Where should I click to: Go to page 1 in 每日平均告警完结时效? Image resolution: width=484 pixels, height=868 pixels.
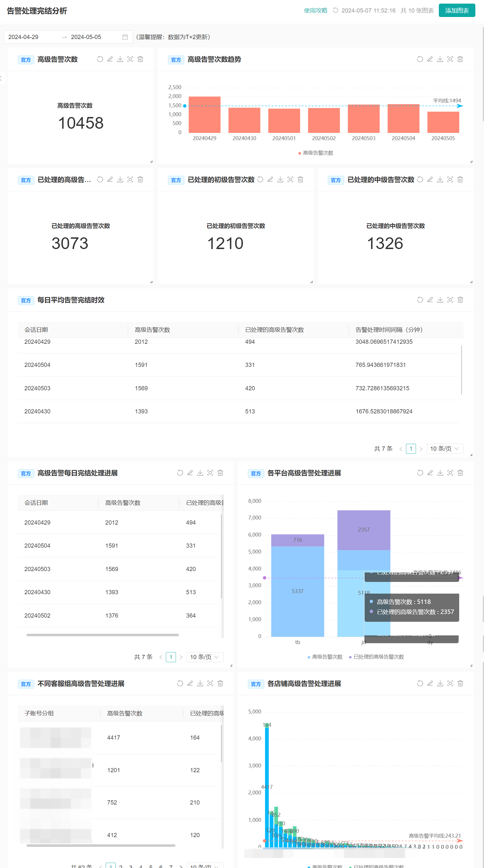click(411, 448)
